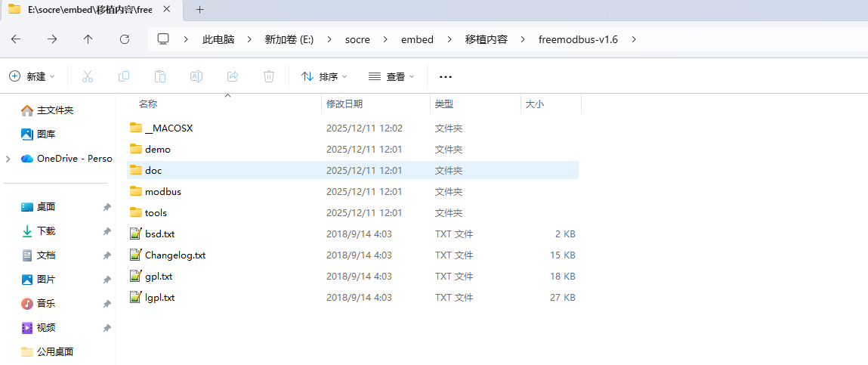Refresh the current folder view
This screenshot has height=365, width=868.
[125, 39]
